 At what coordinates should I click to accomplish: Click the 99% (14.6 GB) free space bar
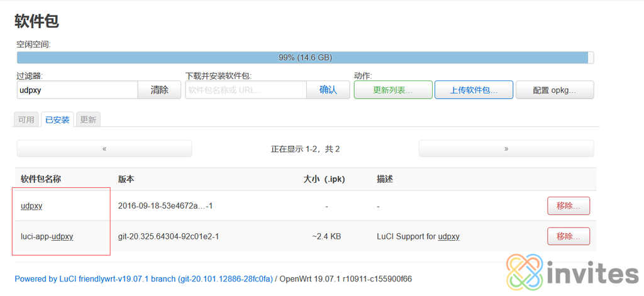pyautogui.click(x=305, y=58)
